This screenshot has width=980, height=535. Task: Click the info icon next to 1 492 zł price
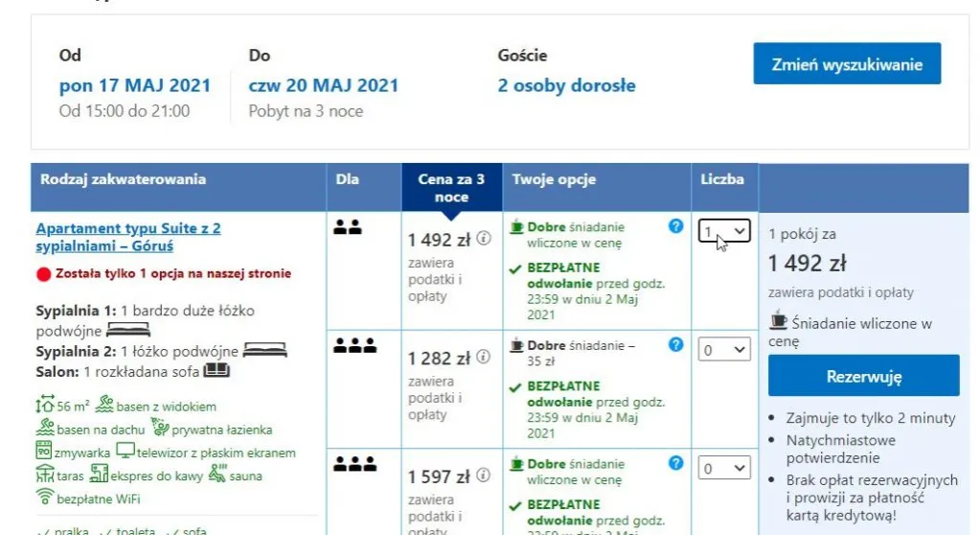(484, 239)
